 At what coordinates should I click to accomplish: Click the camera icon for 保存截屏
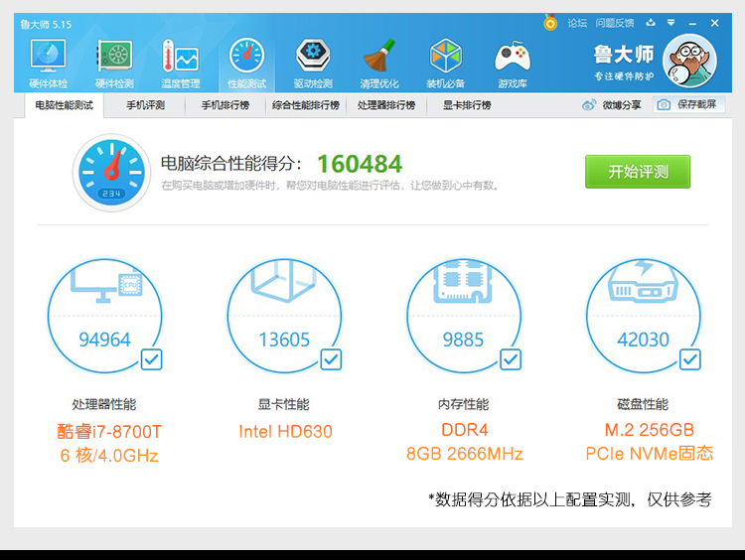point(664,104)
